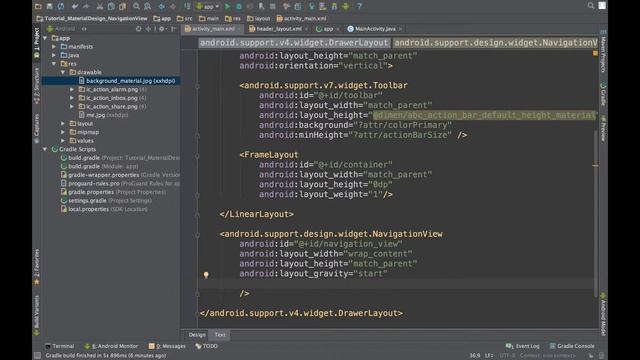Viewport: 640px width, 360px height.
Task: Click the Paste toolbar icon
Action: click(122, 6)
